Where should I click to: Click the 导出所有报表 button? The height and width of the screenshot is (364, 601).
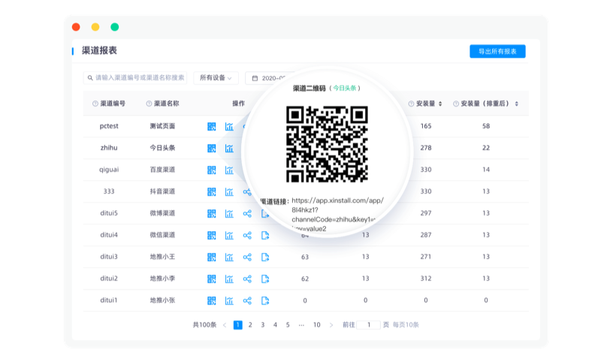coord(497,51)
